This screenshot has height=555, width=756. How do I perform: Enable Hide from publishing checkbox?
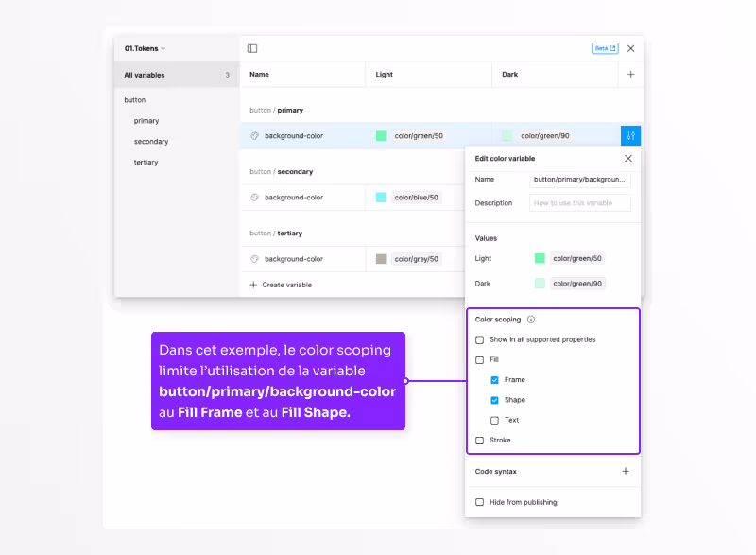coord(480,502)
